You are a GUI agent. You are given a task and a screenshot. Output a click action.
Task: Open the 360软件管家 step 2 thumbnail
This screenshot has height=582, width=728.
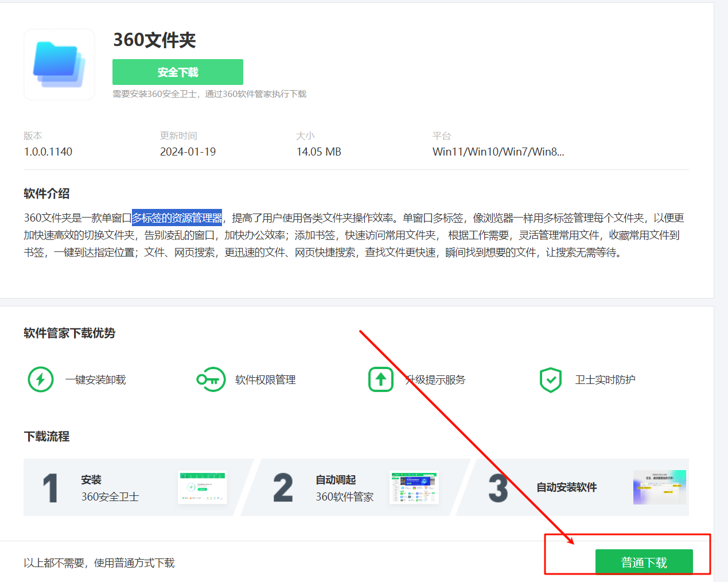[414, 488]
